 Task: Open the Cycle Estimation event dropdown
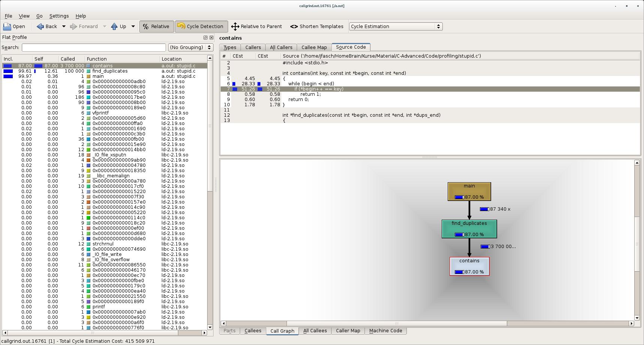(396, 27)
